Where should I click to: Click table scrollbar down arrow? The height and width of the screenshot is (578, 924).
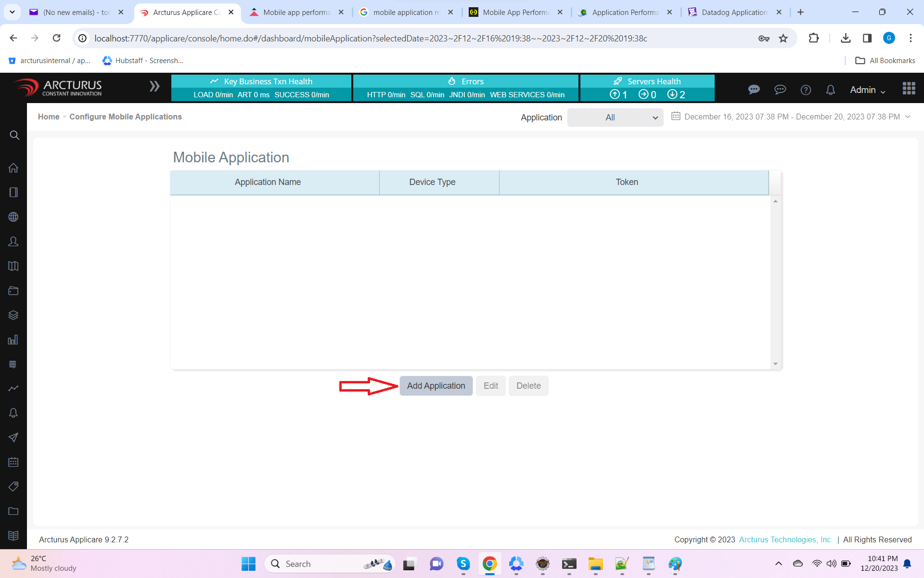click(x=775, y=364)
